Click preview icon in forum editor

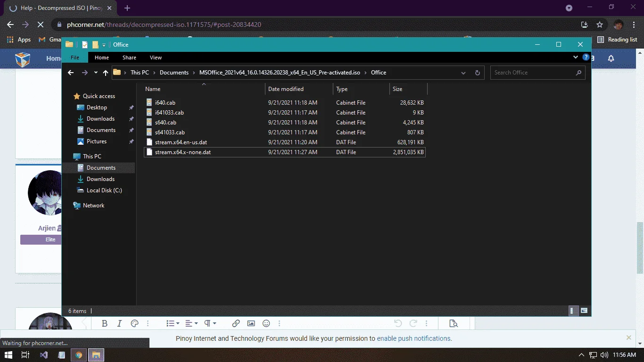(454, 323)
